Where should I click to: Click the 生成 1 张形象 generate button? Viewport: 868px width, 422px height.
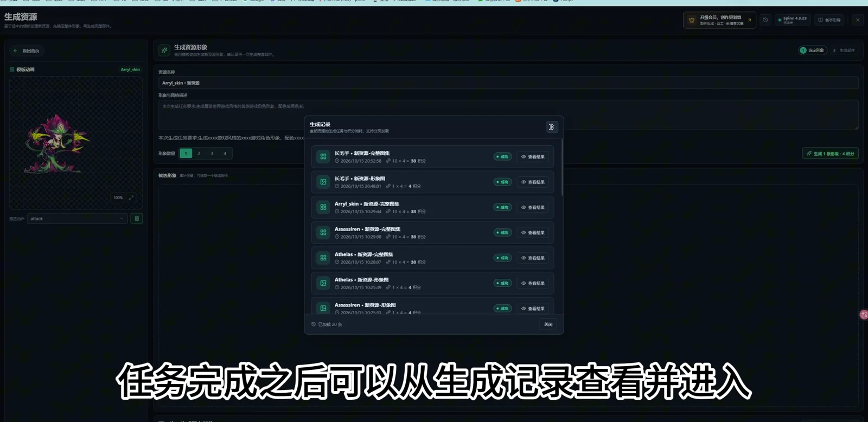(x=831, y=154)
